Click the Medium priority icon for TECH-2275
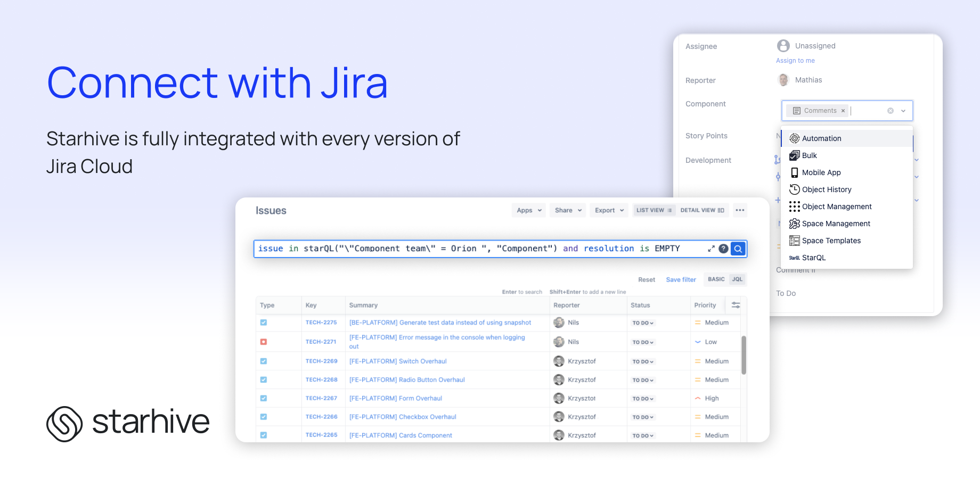The image size is (980, 479). coord(698,323)
